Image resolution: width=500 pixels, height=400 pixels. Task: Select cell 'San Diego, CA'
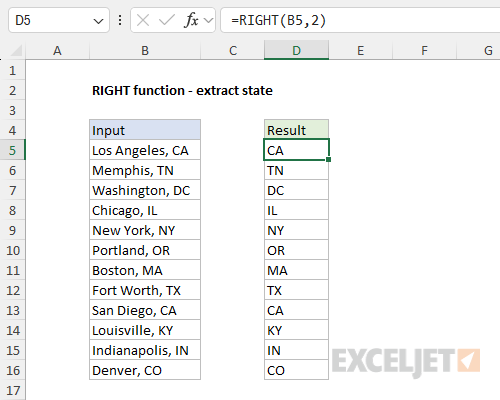click(x=145, y=310)
